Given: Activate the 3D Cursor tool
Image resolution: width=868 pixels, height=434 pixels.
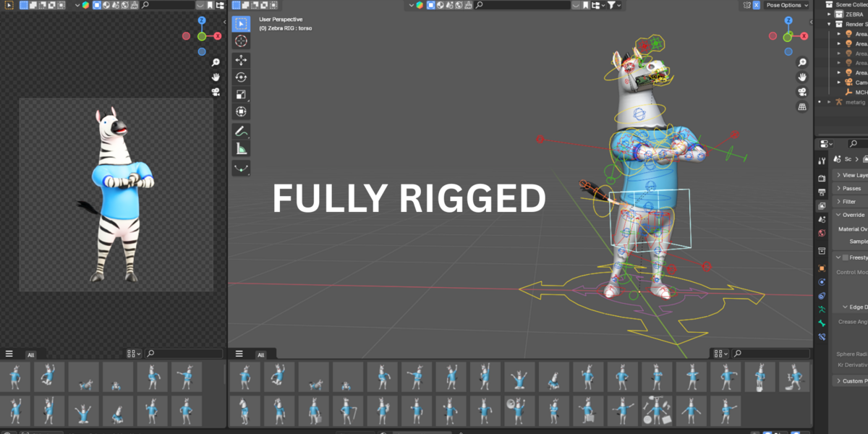Looking at the screenshot, I should click(x=241, y=41).
